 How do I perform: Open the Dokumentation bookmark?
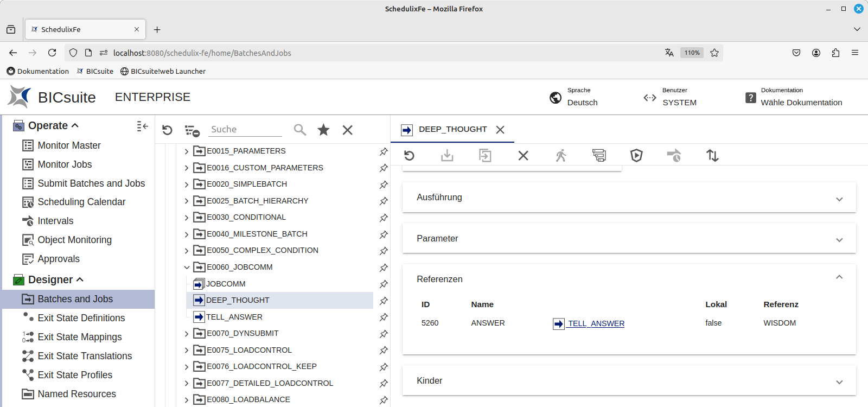pyautogui.click(x=38, y=71)
